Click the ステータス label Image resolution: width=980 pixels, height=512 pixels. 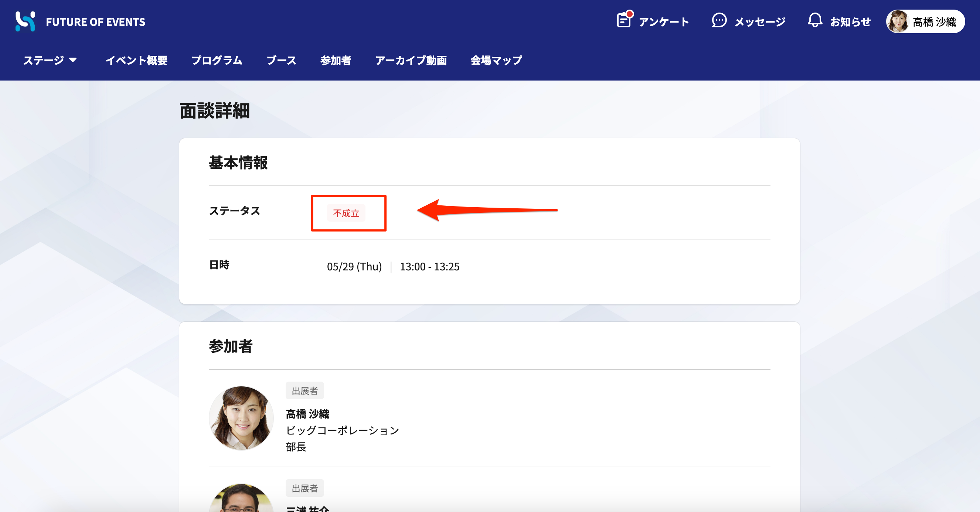(234, 211)
